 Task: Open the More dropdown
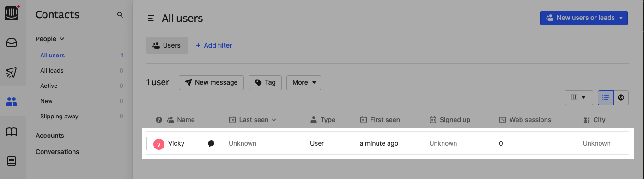[x=304, y=82]
